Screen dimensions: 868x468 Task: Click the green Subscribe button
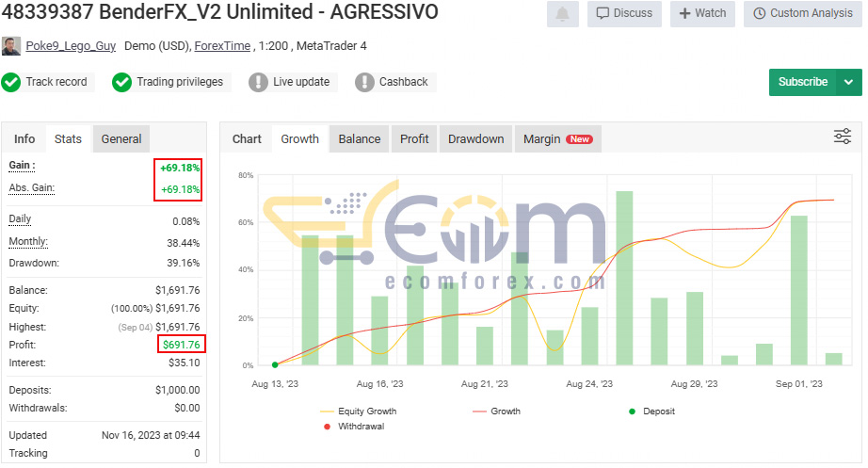[803, 82]
